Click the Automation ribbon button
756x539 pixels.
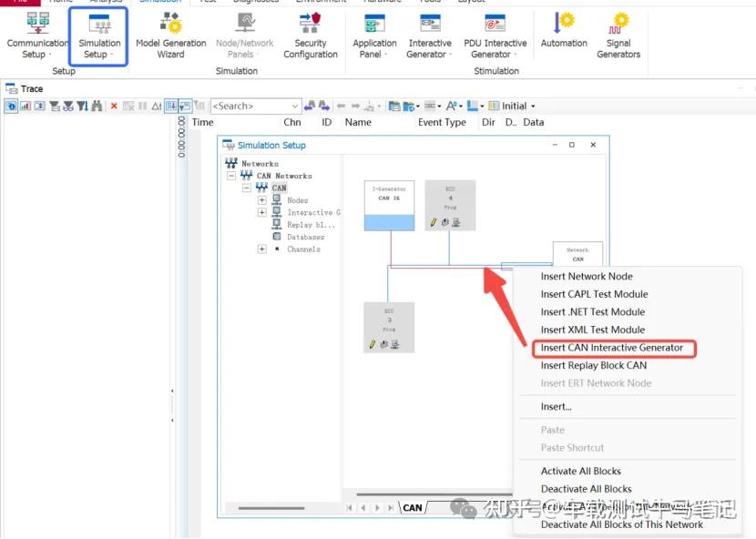(564, 30)
